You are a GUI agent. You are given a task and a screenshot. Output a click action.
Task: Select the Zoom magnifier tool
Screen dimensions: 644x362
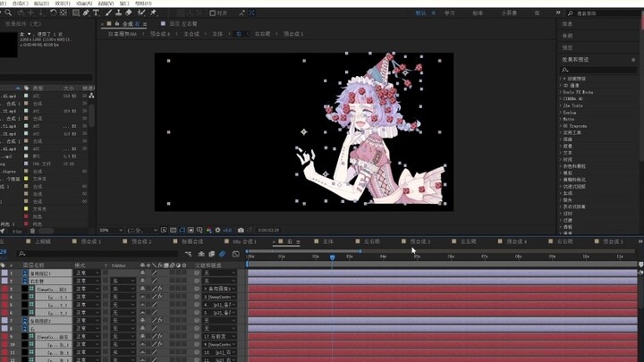tap(8, 13)
